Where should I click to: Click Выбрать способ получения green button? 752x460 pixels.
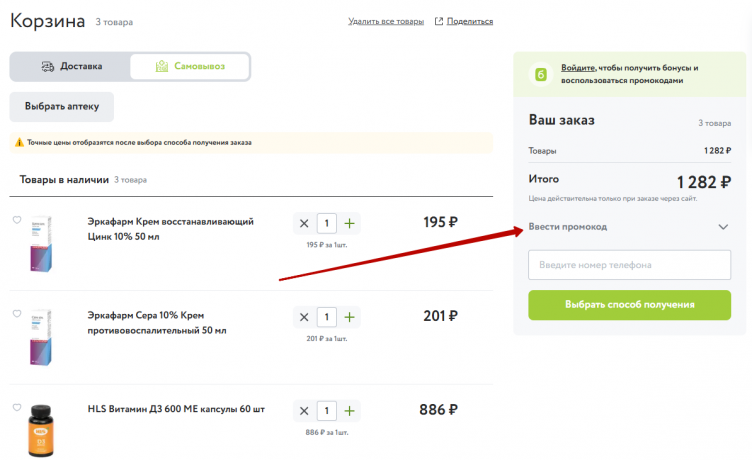coord(629,305)
